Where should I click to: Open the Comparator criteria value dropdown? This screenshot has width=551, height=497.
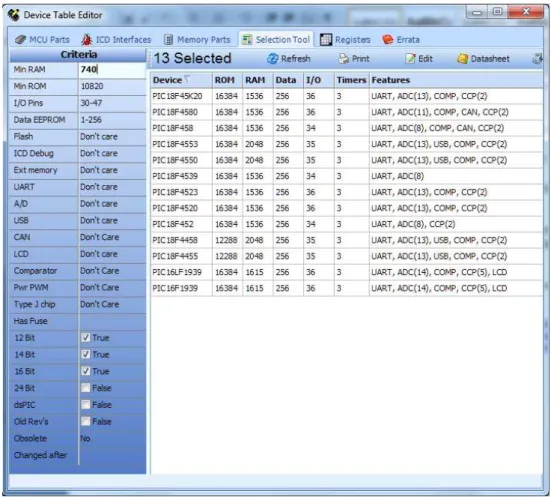coord(112,271)
